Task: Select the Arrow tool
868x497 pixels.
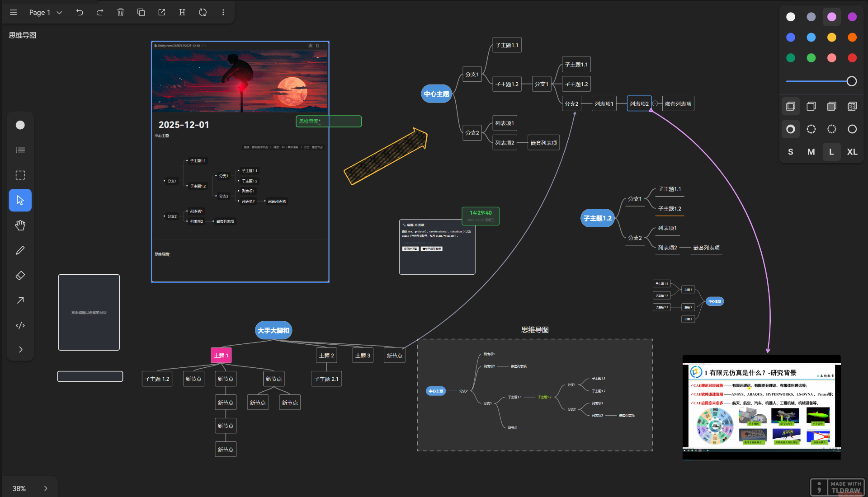Action: pos(20,300)
